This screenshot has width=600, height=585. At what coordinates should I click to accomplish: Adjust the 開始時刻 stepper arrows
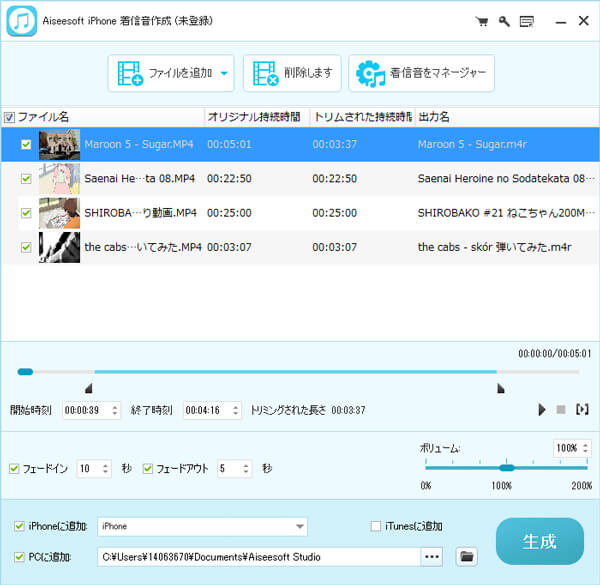[x=114, y=411]
